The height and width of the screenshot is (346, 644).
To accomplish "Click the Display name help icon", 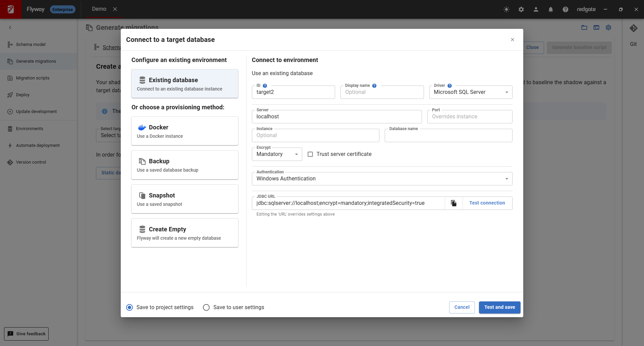I will point(374,86).
